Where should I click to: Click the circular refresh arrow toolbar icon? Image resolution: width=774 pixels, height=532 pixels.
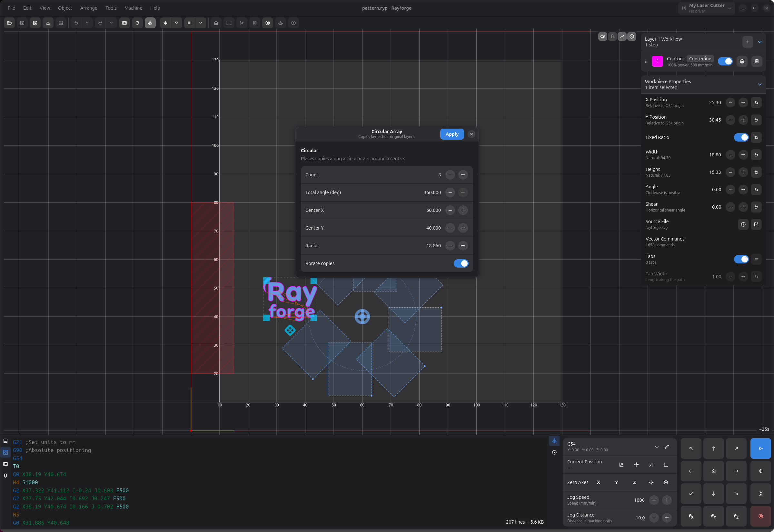(137, 23)
